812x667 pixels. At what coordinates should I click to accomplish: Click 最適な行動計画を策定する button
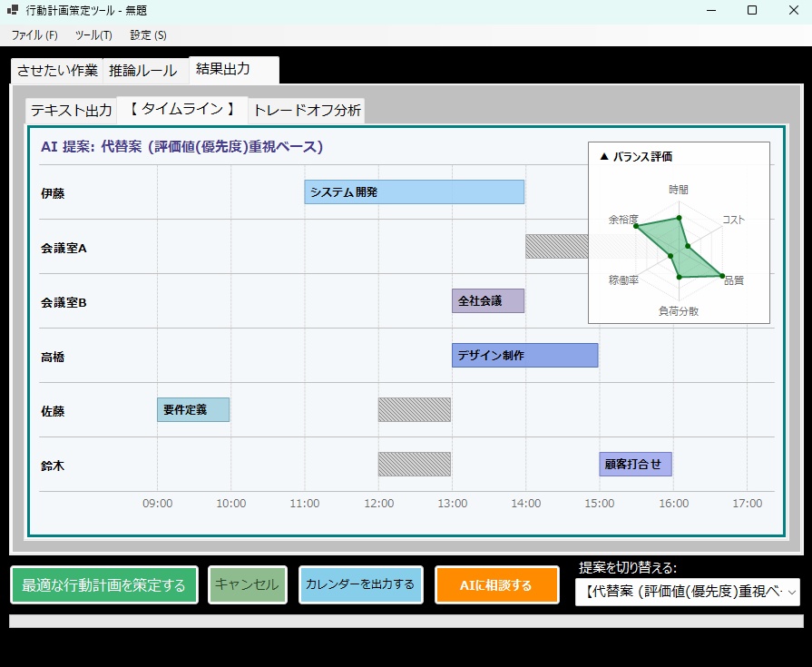coord(104,585)
